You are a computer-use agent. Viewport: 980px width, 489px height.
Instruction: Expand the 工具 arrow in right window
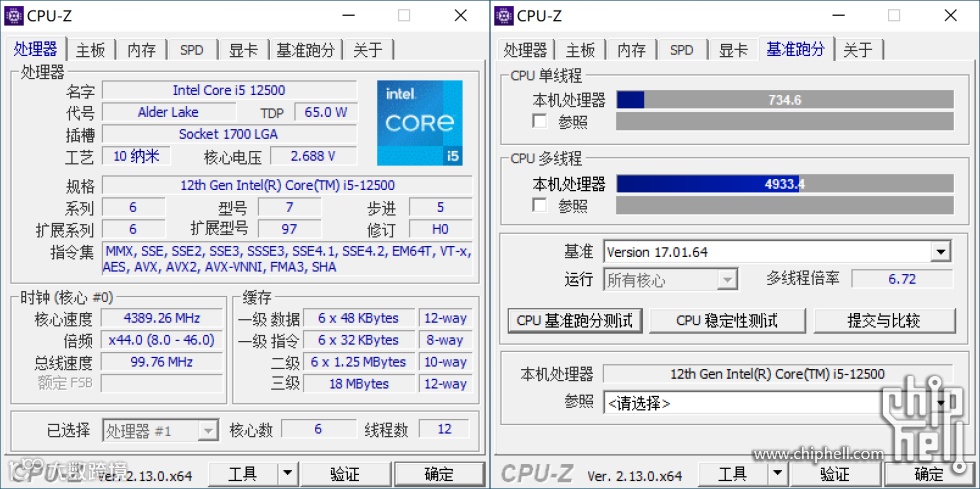pos(777,473)
